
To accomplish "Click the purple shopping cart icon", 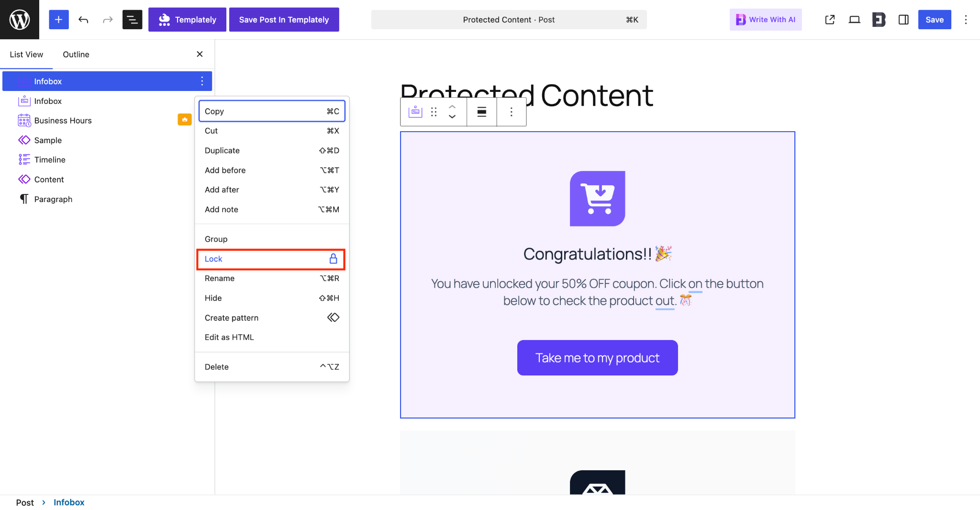I will pyautogui.click(x=597, y=198).
